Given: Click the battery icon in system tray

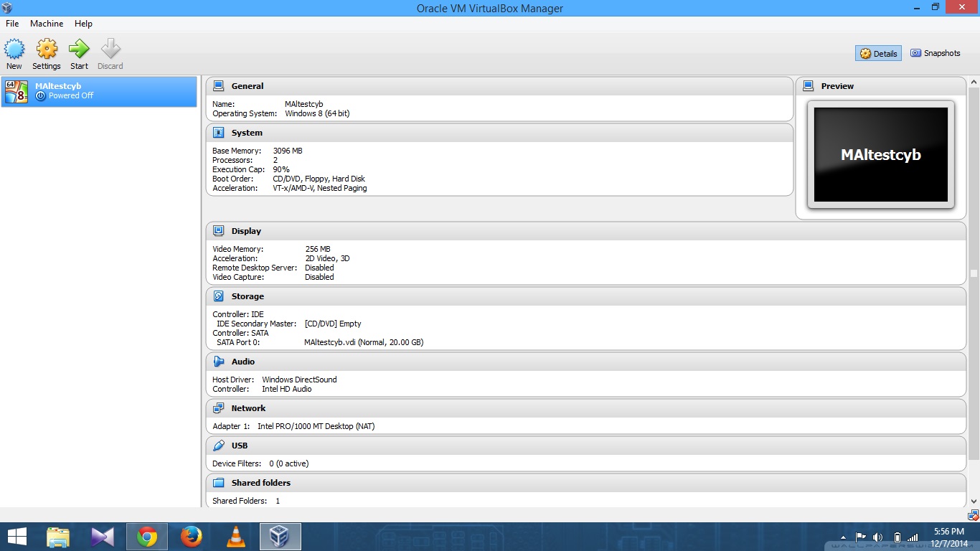Looking at the screenshot, I should pos(897,537).
